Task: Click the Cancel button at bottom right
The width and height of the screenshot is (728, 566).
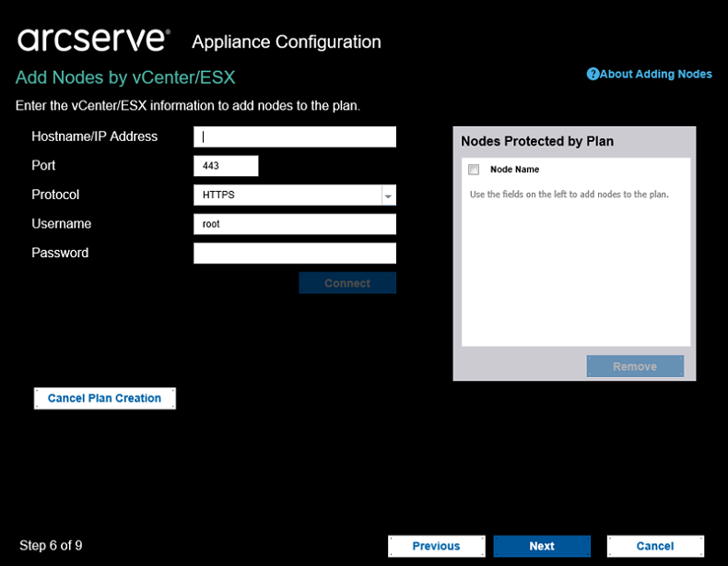Action: [655, 546]
